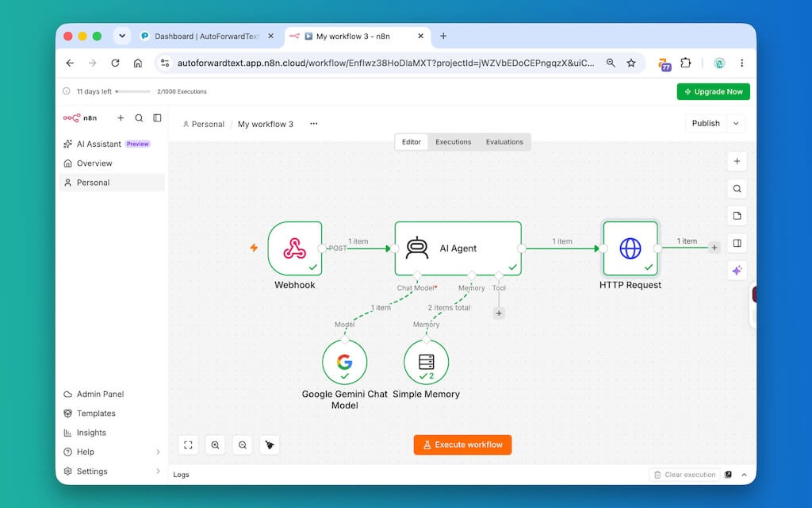Add a sticky note to canvas
Viewport: 812px width, 508px height.
(x=737, y=216)
